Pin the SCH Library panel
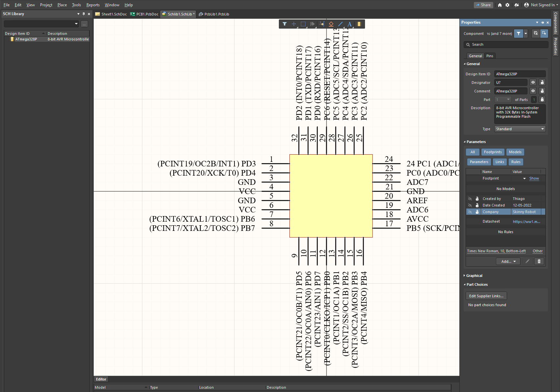The width and height of the screenshot is (560, 392). [x=84, y=14]
